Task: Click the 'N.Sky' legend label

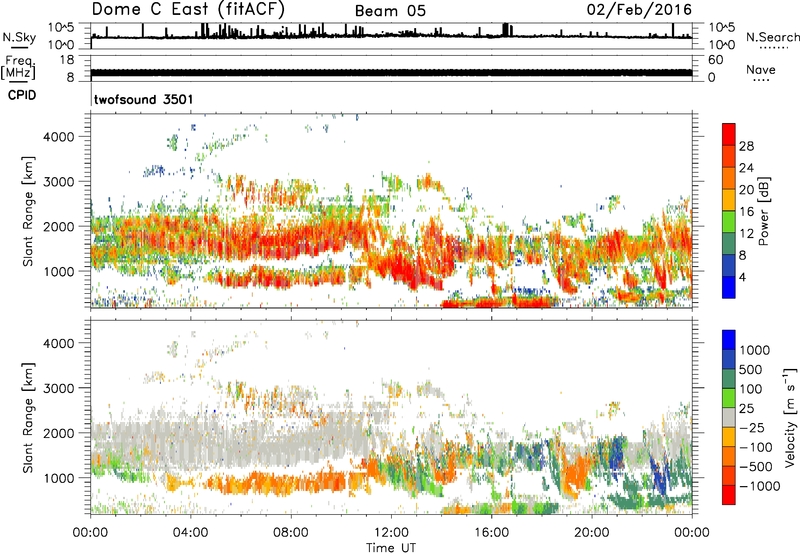Action: [19, 37]
